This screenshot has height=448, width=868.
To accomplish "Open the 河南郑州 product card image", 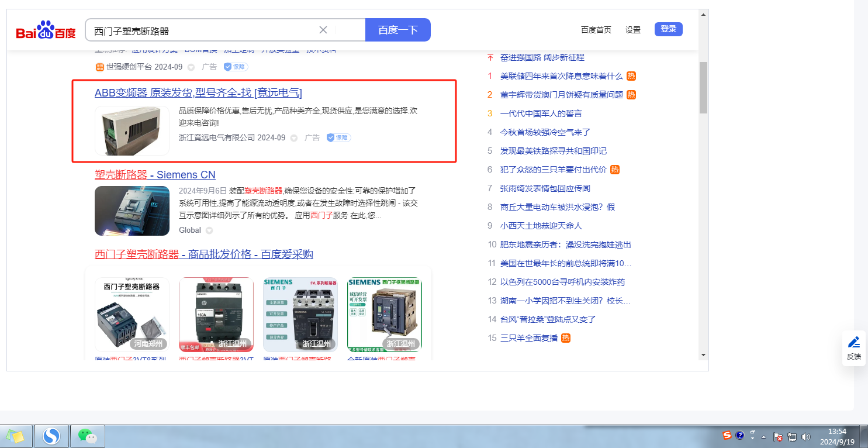I will (132, 314).
